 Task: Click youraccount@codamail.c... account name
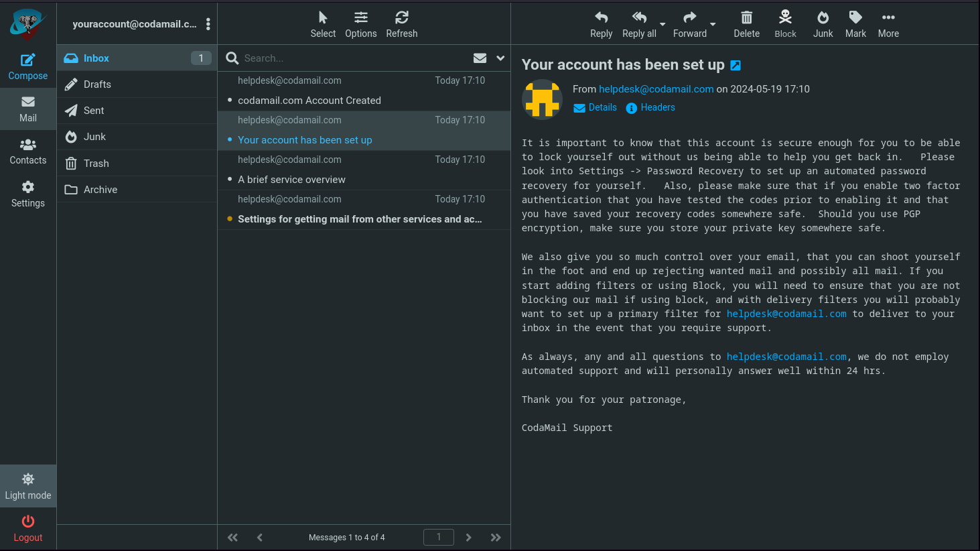click(135, 24)
